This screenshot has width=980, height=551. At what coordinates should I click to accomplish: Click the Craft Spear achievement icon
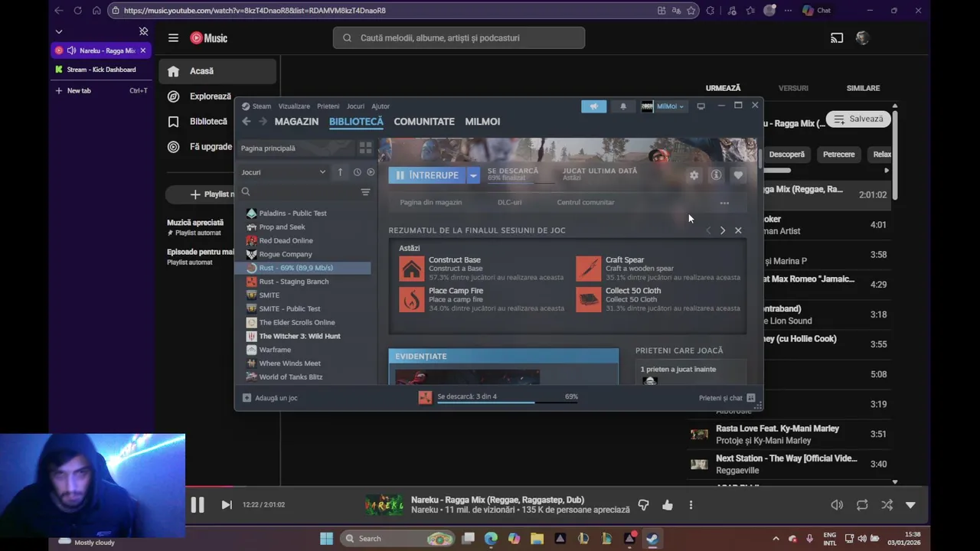click(588, 269)
